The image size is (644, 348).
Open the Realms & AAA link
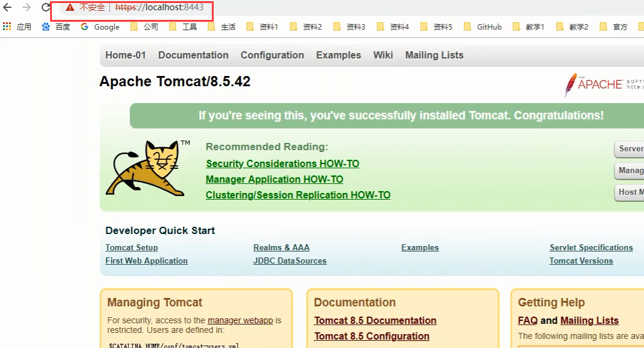(x=281, y=247)
